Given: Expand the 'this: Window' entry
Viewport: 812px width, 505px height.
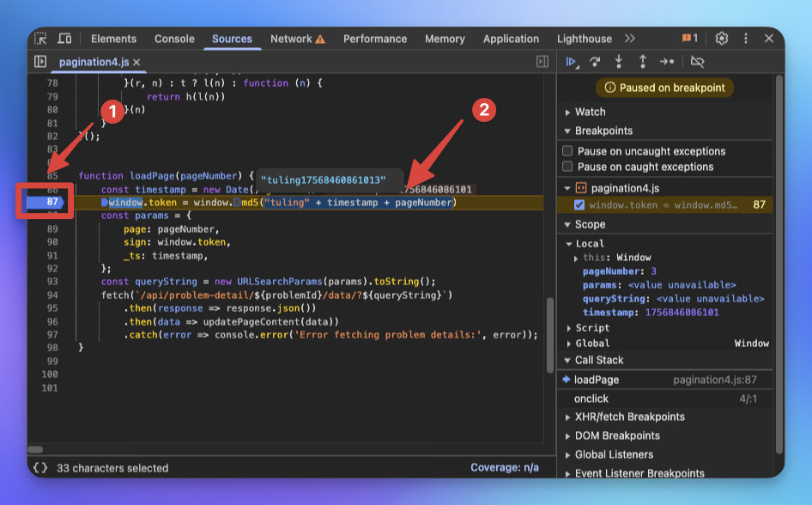Looking at the screenshot, I should click(575, 258).
